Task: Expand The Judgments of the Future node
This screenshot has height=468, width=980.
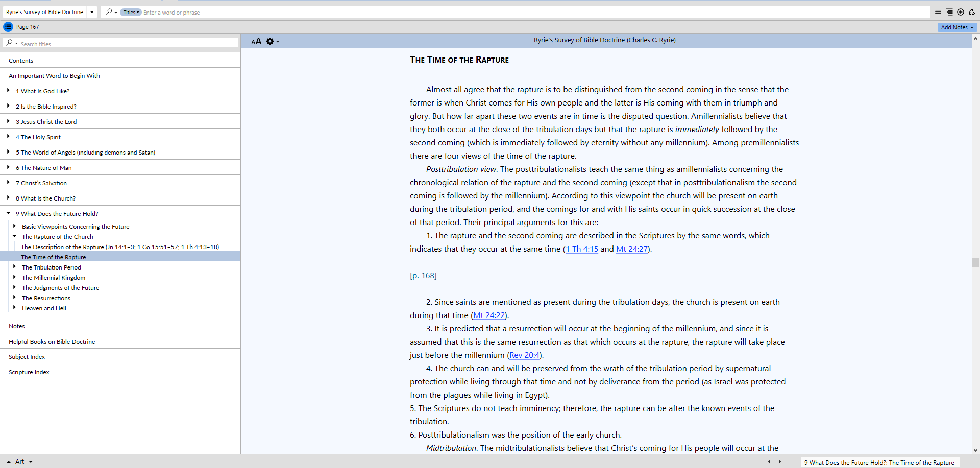Action: click(15, 287)
